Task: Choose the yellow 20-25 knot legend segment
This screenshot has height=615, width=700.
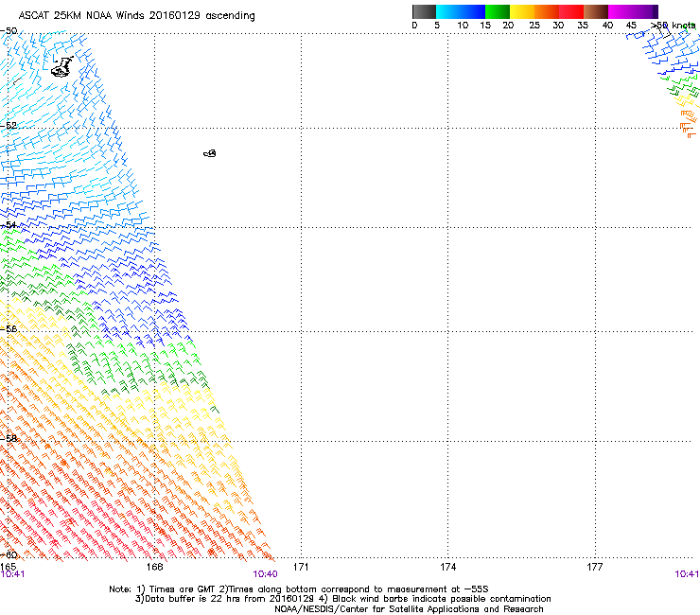Action: point(522,11)
